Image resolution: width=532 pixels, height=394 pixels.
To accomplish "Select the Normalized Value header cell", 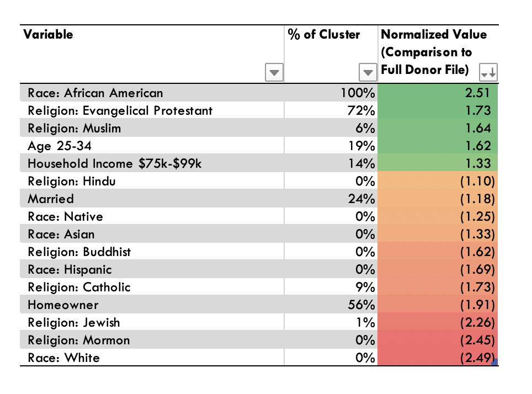I will click(x=438, y=54).
